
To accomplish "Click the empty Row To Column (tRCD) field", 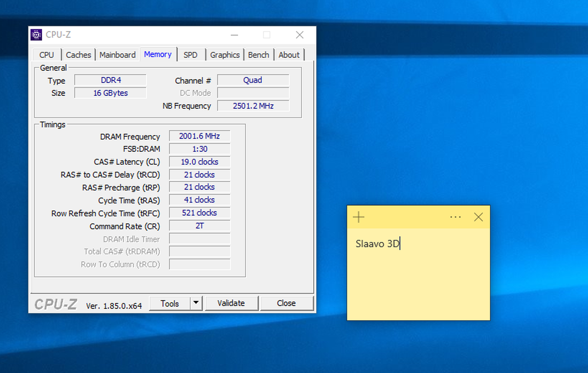I will click(x=199, y=264).
